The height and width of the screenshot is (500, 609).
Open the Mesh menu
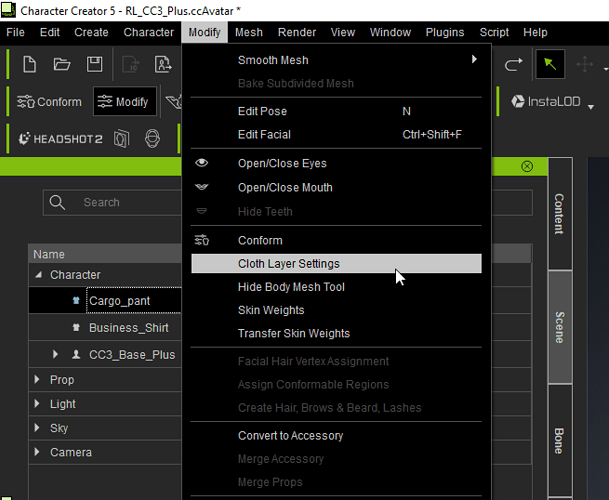click(x=249, y=32)
